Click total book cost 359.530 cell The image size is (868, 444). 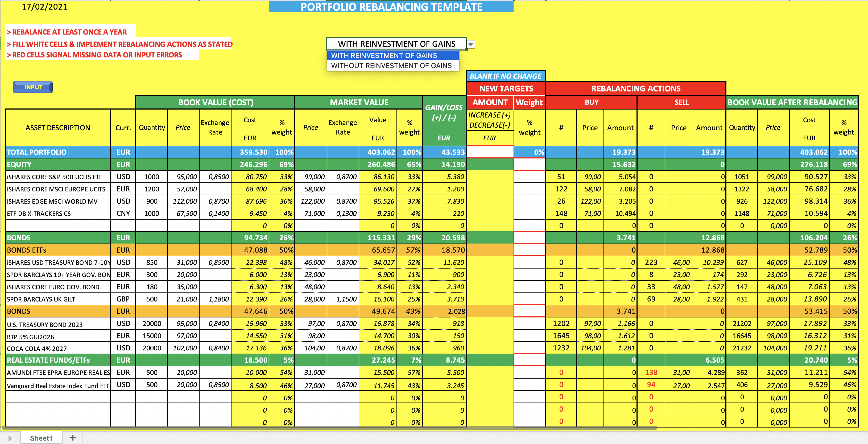pyautogui.click(x=250, y=152)
